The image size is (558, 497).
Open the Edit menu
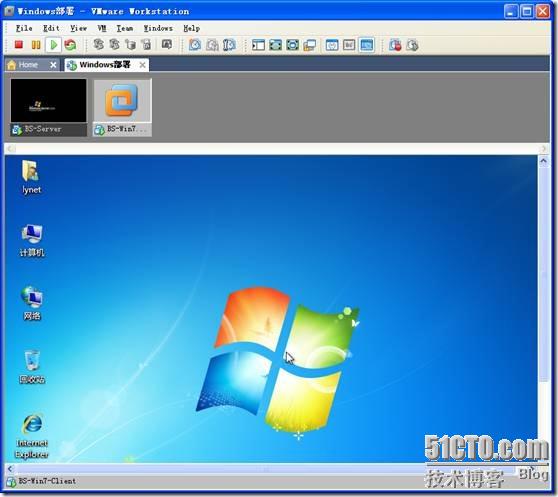[51, 28]
